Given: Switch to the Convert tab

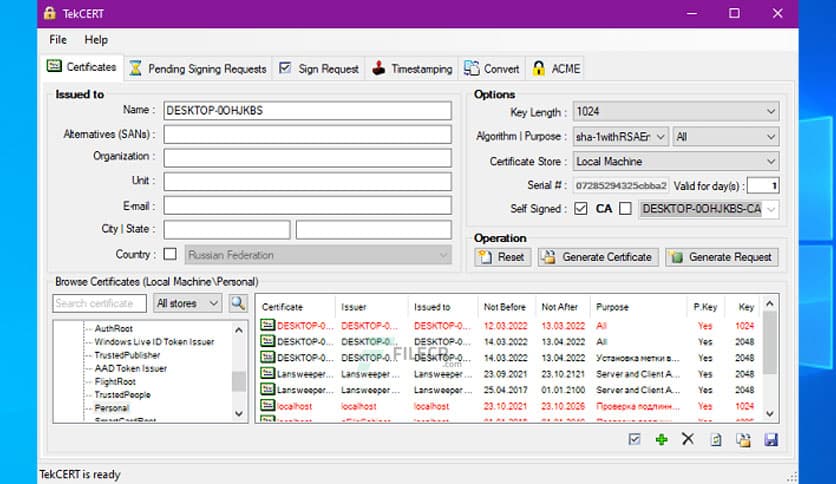Looking at the screenshot, I should [492, 69].
